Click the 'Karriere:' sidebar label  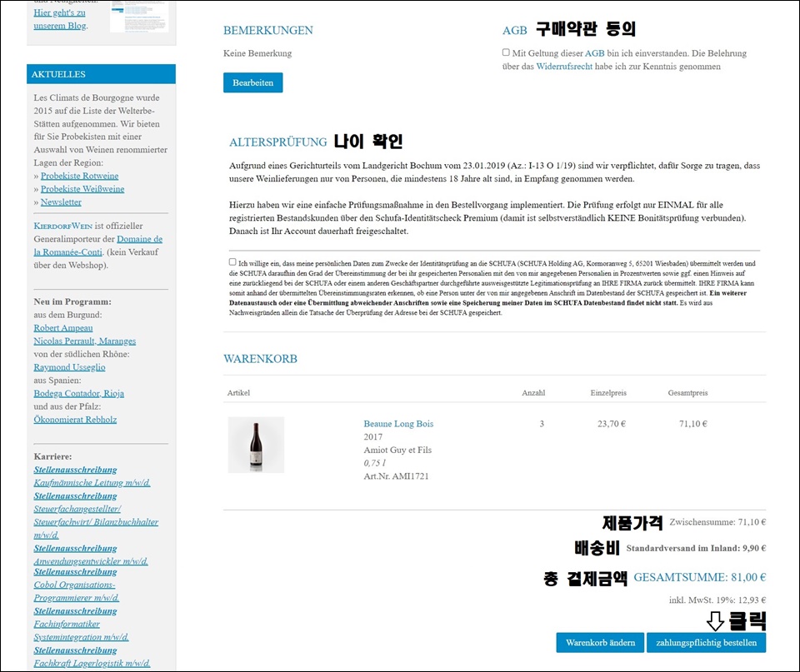[52, 456]
